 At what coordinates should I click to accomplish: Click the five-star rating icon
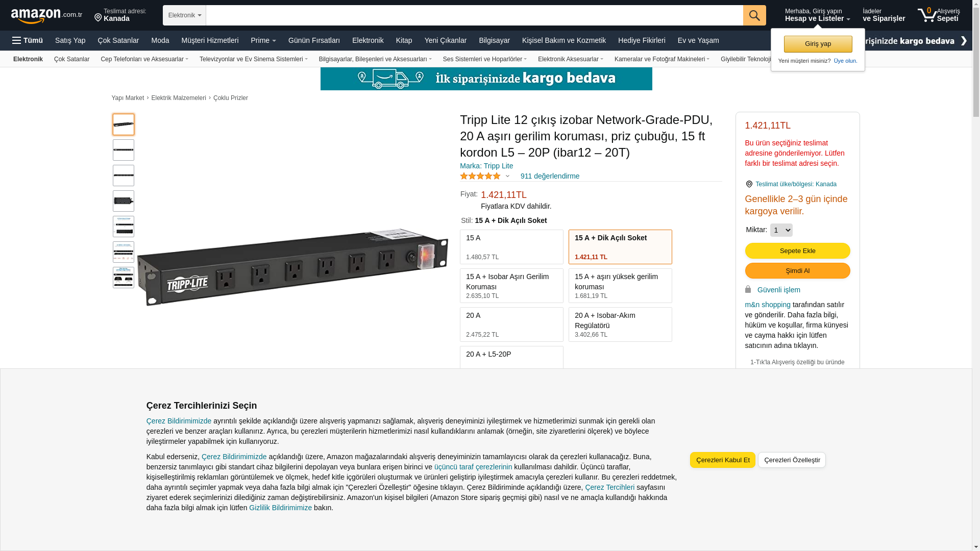[480, 176]
